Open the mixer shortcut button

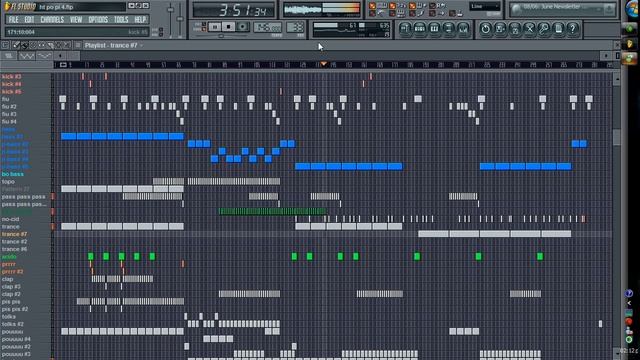[x=464, y=29]
